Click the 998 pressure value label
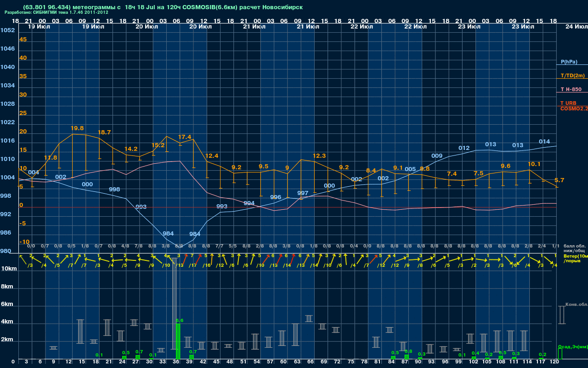 tap(115, 190)
